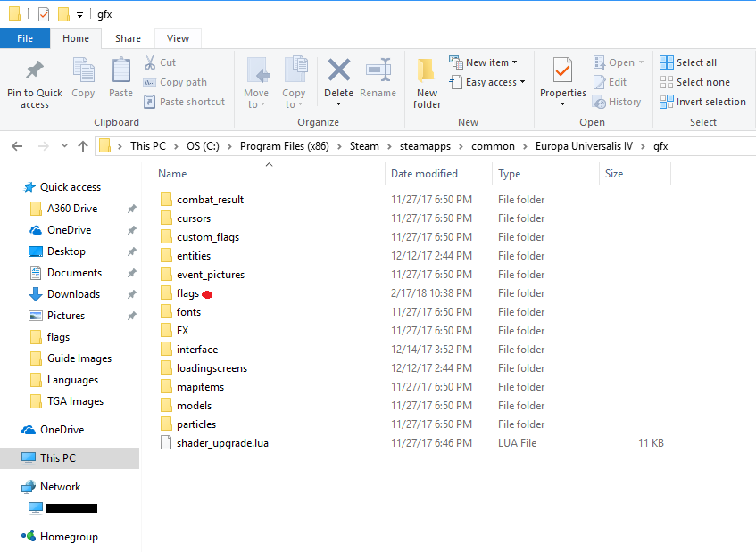Click History in Open group
The height and width of the screenshot is (552, 756).
point(617,102)
